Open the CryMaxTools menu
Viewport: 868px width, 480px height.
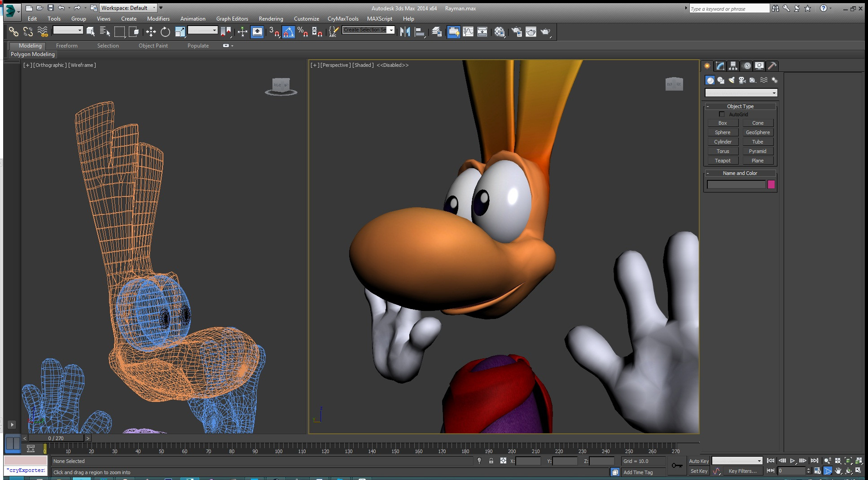[343, 19]
